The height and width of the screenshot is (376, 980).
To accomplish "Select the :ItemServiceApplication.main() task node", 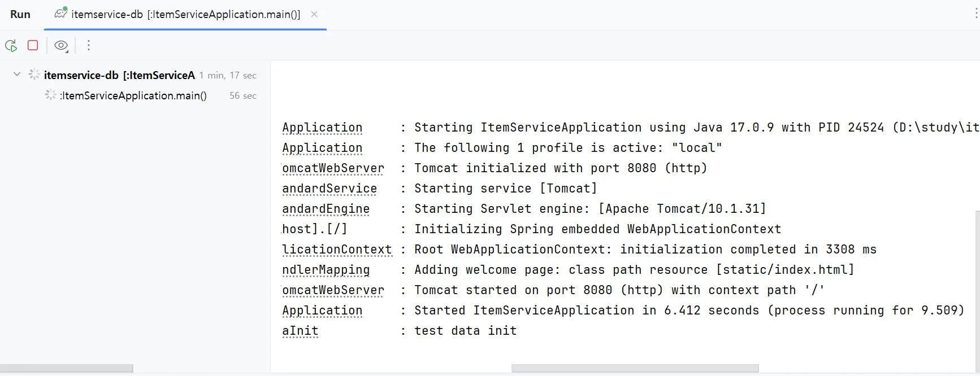I will point(133,96).
